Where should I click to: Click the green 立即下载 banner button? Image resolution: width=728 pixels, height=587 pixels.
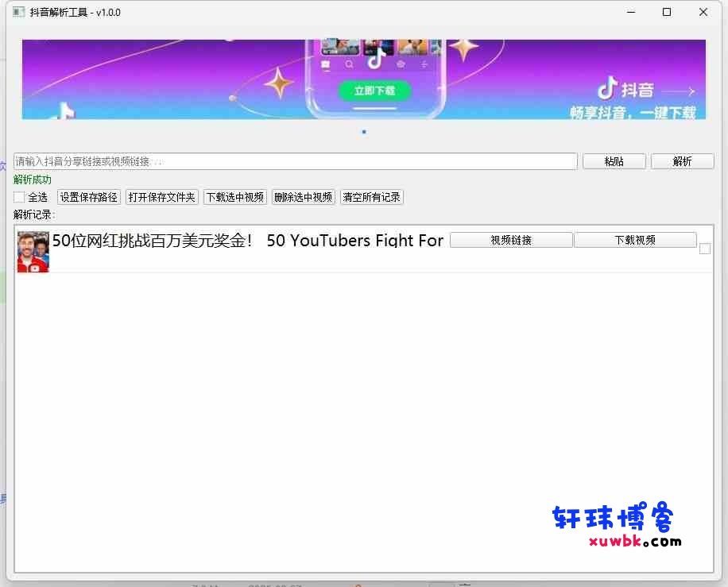pos(374,91)
